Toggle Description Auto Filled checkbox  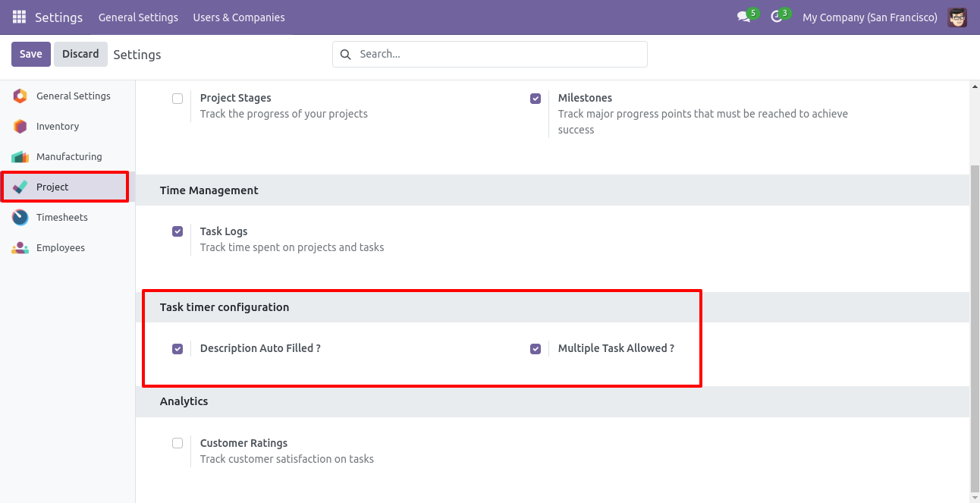pyautogui.click(x=177, y=349)
